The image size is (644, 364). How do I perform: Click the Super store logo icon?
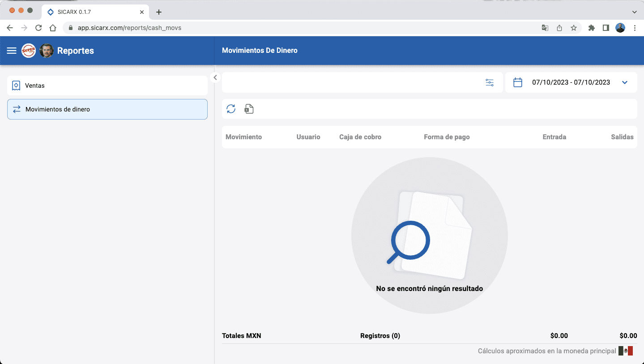click(x=29, y=51)
